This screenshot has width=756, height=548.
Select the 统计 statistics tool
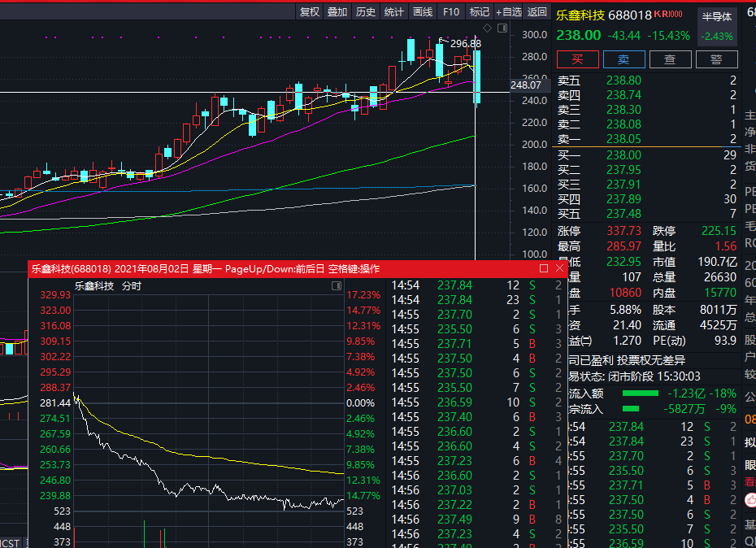point(394,11)
